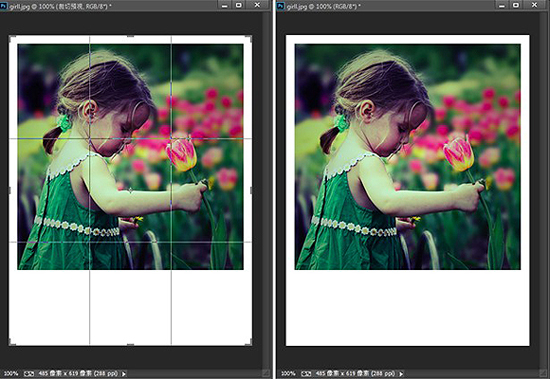Click the status bar preview icon in left window

click(x=29, y=374)
